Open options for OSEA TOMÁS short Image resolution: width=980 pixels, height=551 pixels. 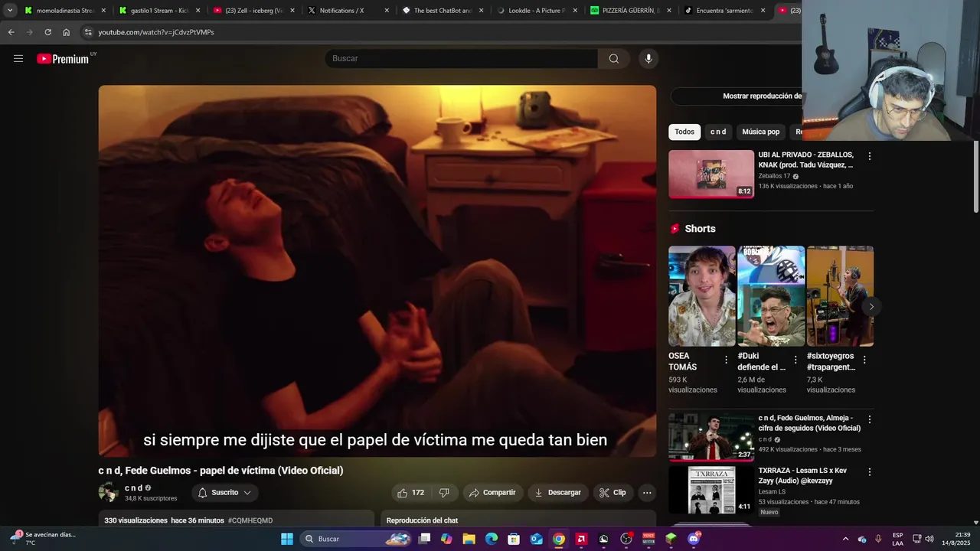727,360
